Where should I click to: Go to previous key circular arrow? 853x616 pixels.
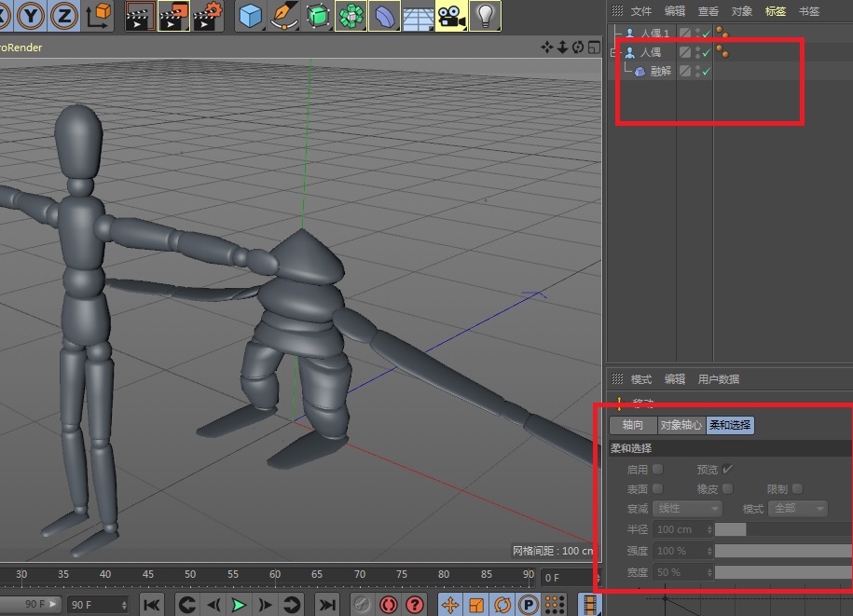point(187,605)
